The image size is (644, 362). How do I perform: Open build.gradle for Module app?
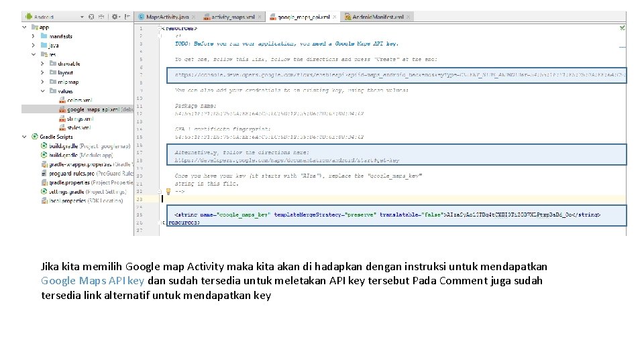(76, 155)
